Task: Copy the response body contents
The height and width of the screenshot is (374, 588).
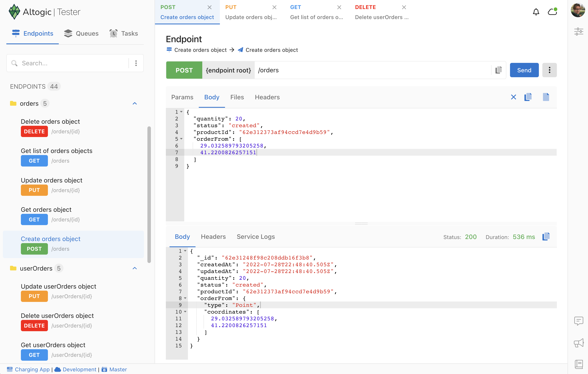Action: point(546,237)
